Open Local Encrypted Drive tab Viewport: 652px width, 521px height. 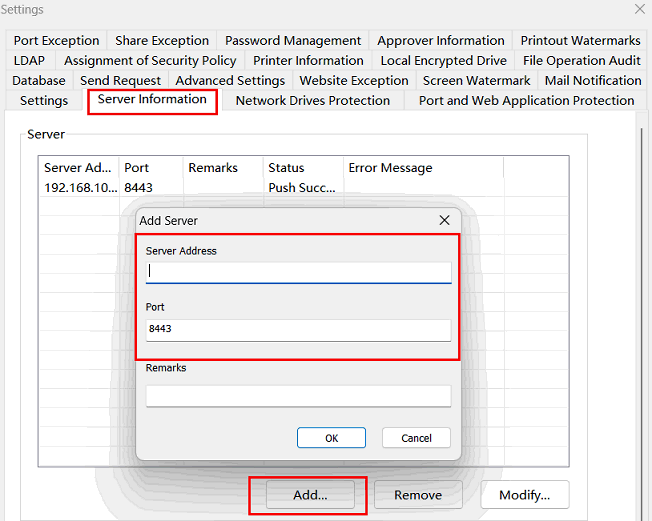[443, 61]
